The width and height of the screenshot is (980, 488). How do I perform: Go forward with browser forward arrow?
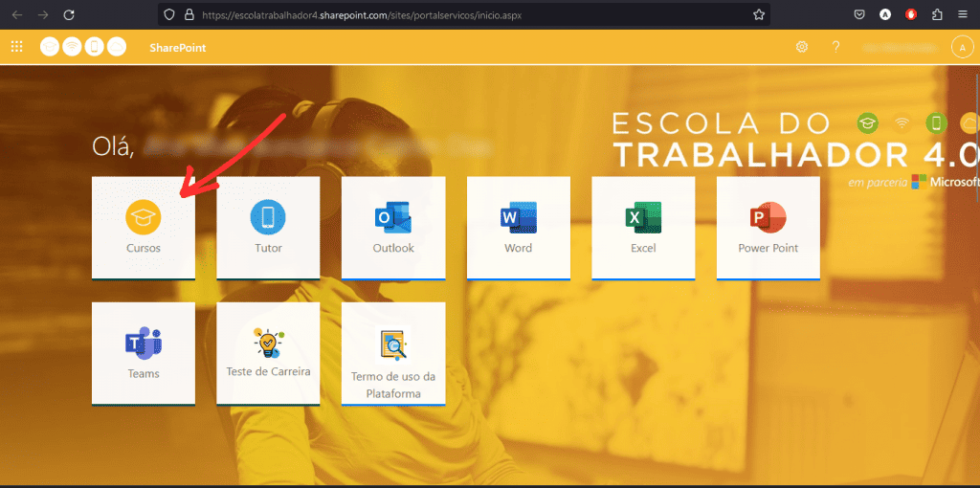click(43, 15)
